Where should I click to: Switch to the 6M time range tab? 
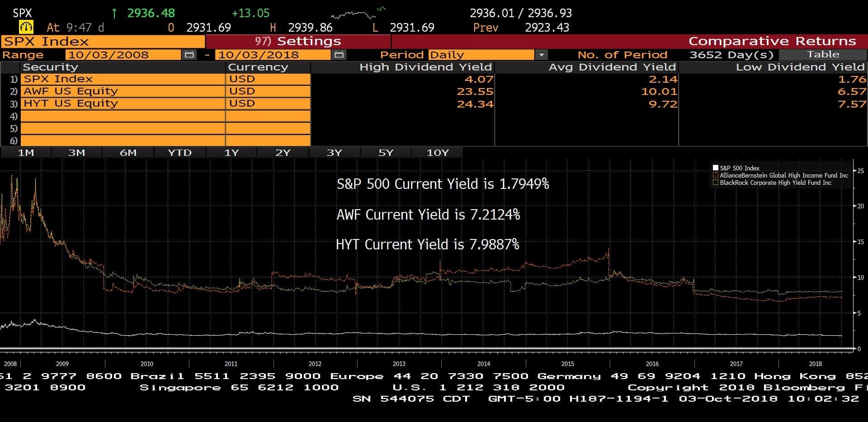click(x=128, y=153)
